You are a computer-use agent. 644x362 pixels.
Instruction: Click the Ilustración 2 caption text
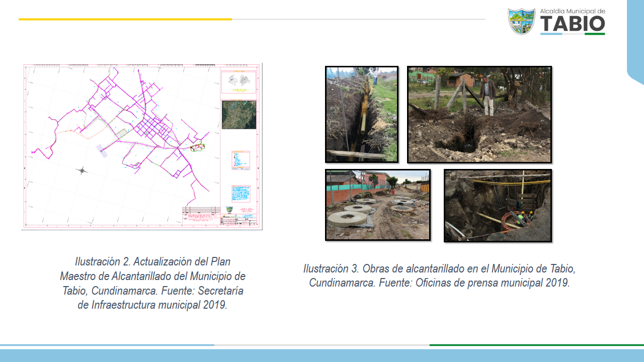(152, 283)
